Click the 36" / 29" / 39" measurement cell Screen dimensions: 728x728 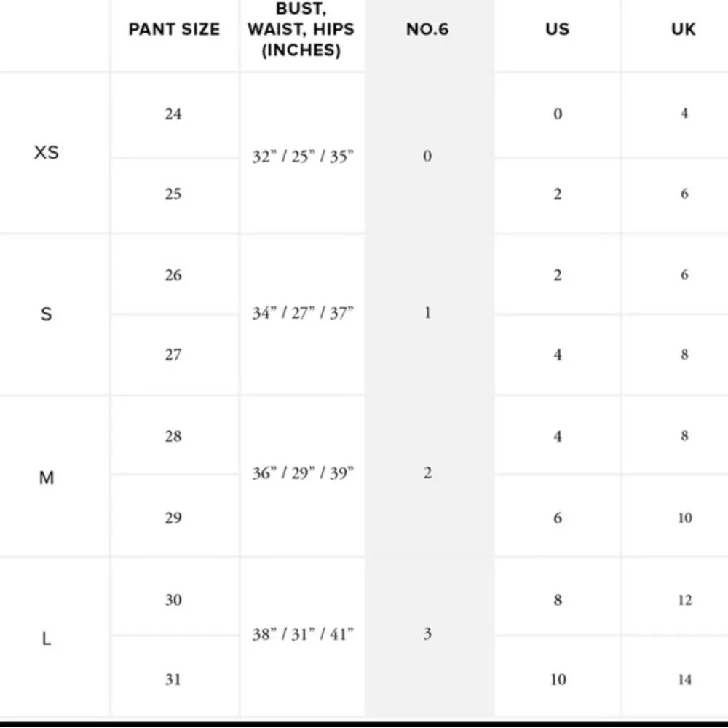[x=303, y=474]
